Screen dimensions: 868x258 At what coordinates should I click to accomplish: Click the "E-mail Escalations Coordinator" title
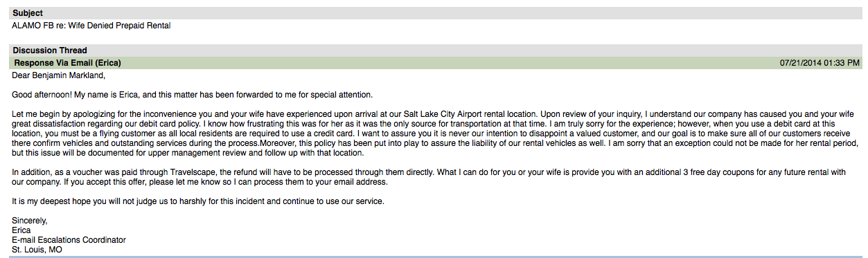pyautogui.click(x=69, y=240)
